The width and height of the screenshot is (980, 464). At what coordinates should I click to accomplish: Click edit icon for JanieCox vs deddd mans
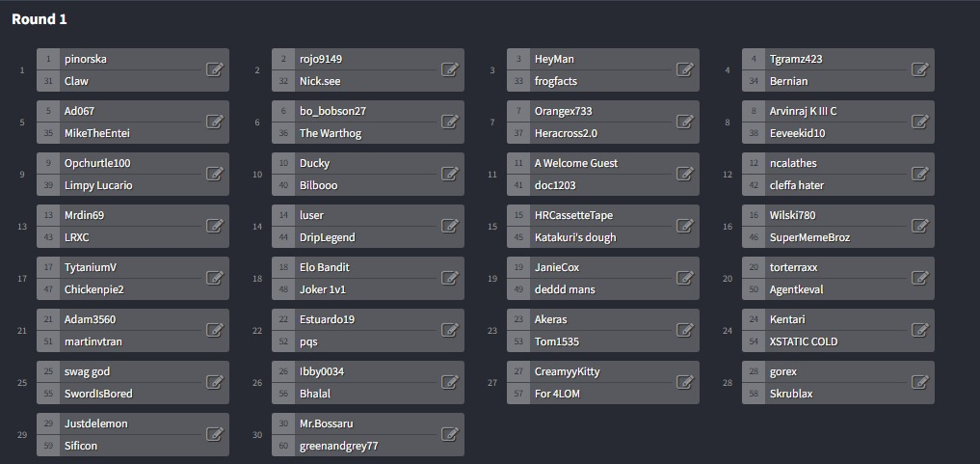coord(685,278)
